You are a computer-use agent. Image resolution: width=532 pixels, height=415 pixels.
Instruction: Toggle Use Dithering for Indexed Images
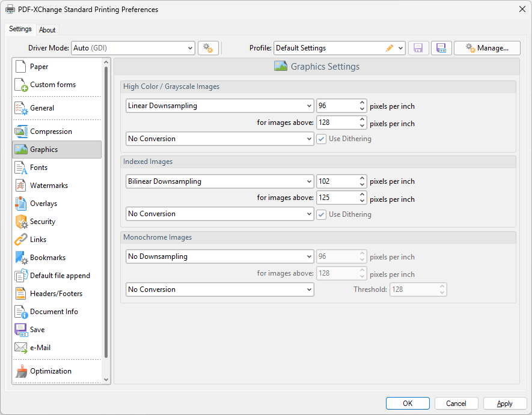tap(322, 214)
